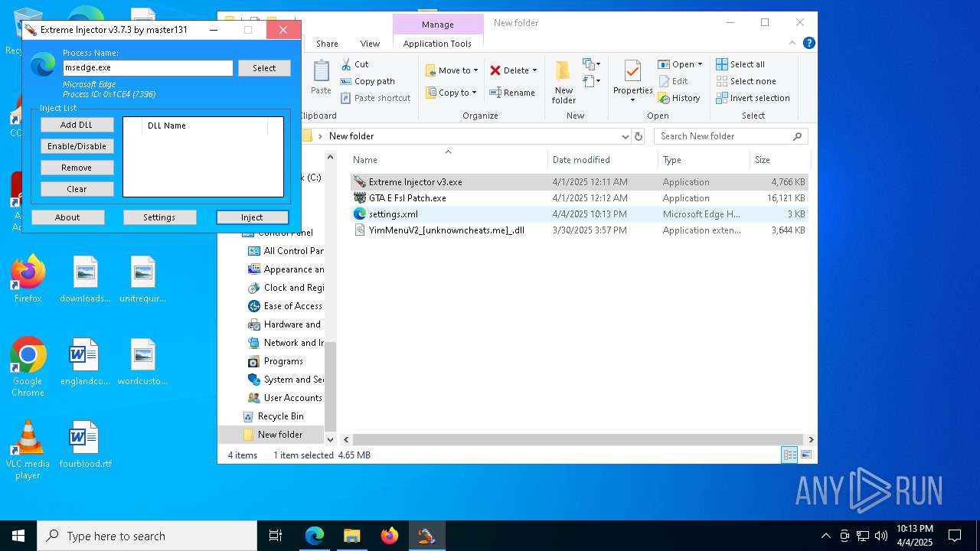Click Invert selection in the ribbon
This screenshot has width=980, height=551.
click(753, 98)
